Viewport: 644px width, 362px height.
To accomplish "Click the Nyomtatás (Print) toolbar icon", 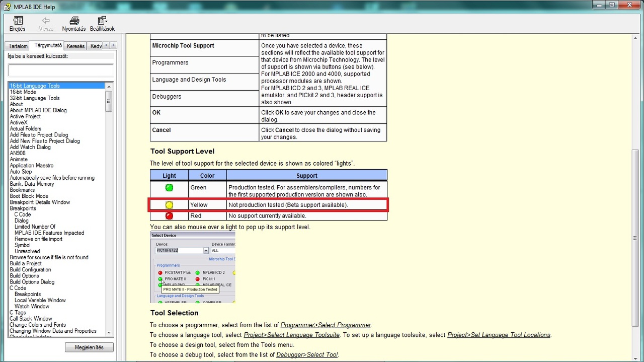I will (74, 21).
